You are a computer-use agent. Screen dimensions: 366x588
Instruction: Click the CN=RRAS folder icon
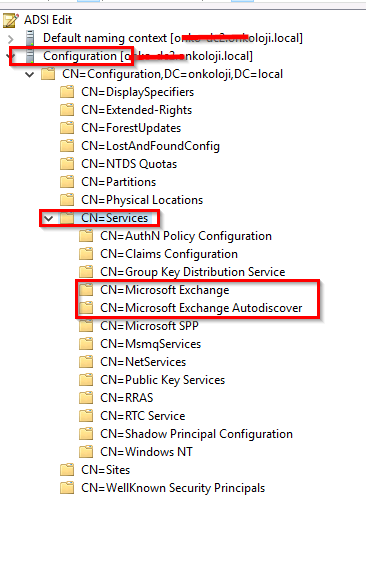[x=86, y=398]
